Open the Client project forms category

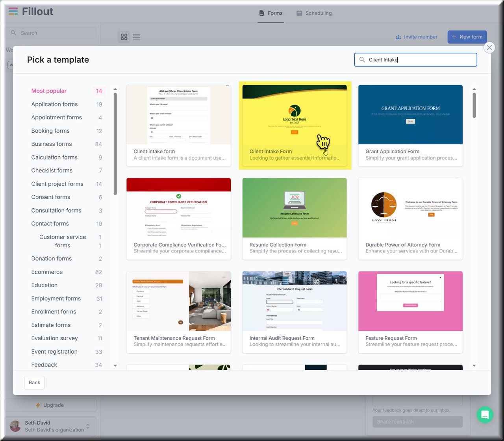pyautogui.click(x=66, y=184)
